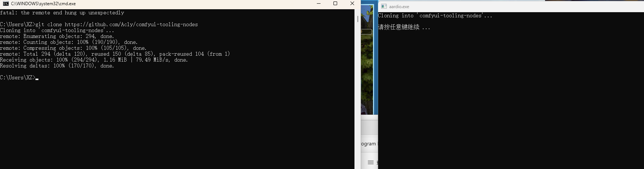Maximize the cmd.exe window
The height and width of the screenshot is (169, 644).
pyautogui.click(x=335, y=4)
